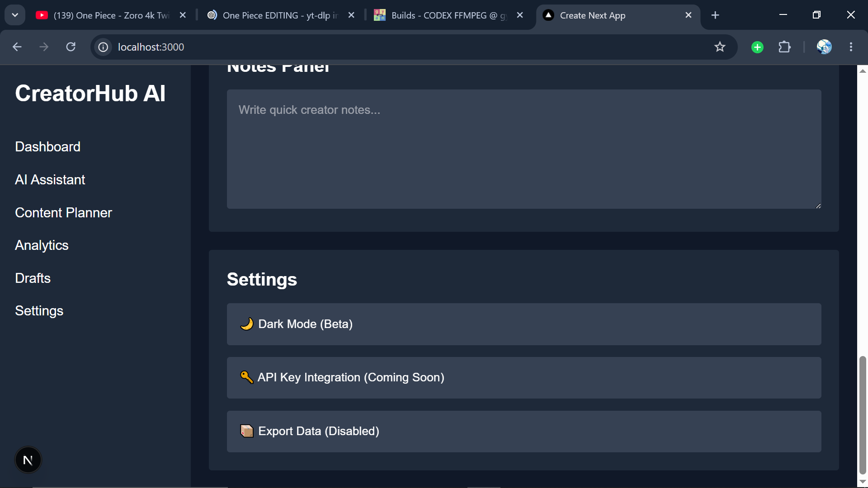Open a new browser tab
Viewport: 868px width, 488px height.
(x=715, y=15)
